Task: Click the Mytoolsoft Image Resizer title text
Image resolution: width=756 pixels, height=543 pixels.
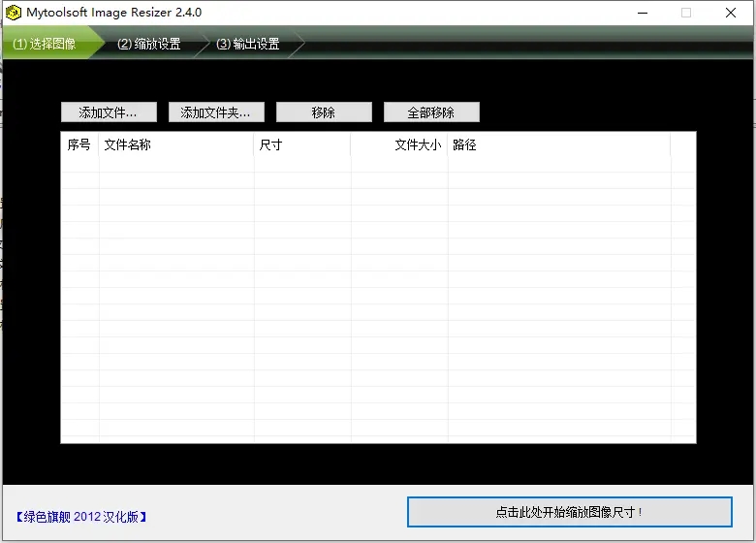Action: [114, 13]
